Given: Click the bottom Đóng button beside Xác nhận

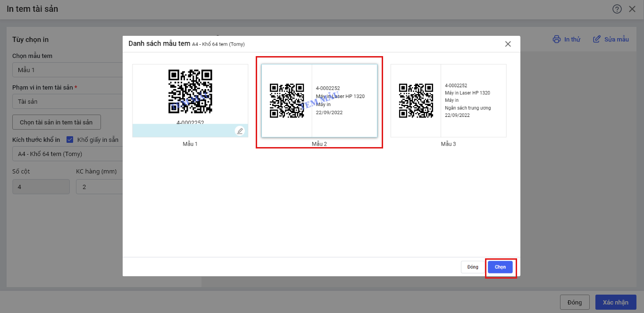Looking at the screenshot, I should click(575, 303).
